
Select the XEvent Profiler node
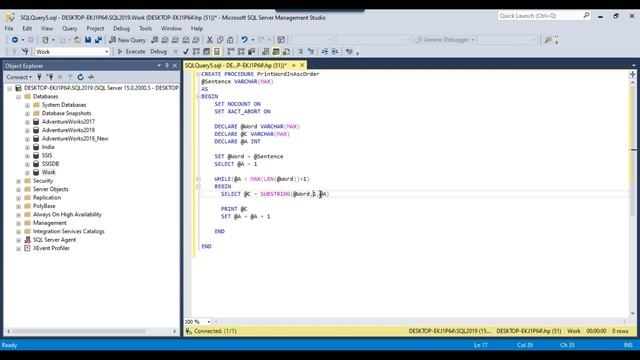[51, 248]
